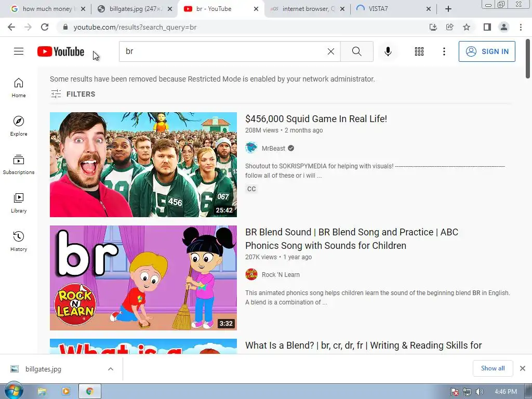Open the YouTube apps grid
This screenshot has height=399, width=532.
click(419, 51)
